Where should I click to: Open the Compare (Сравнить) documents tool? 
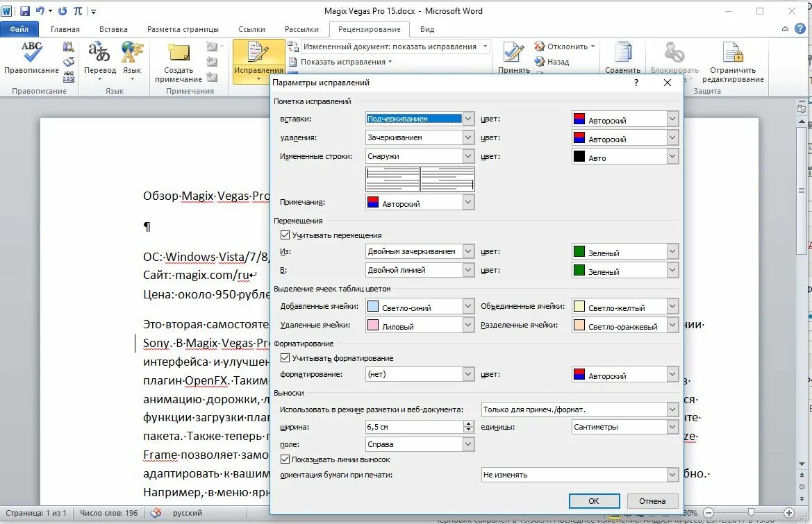click(x=622, y=57)
